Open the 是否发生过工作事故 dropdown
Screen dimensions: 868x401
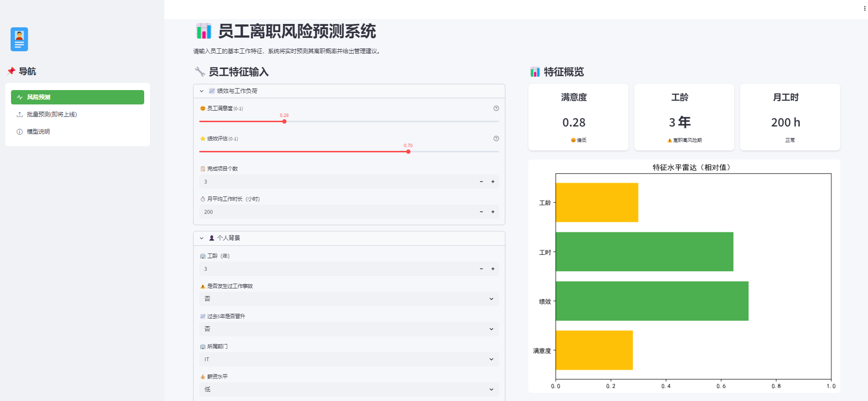[349, 299]
